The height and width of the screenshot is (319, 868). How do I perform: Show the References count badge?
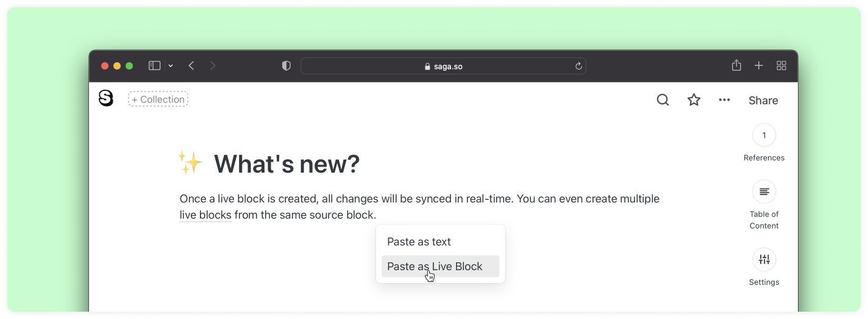click(x=764, y=135)
